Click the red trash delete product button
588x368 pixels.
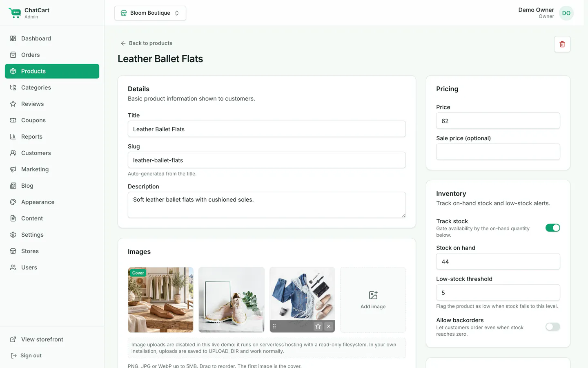pos(562,44)
